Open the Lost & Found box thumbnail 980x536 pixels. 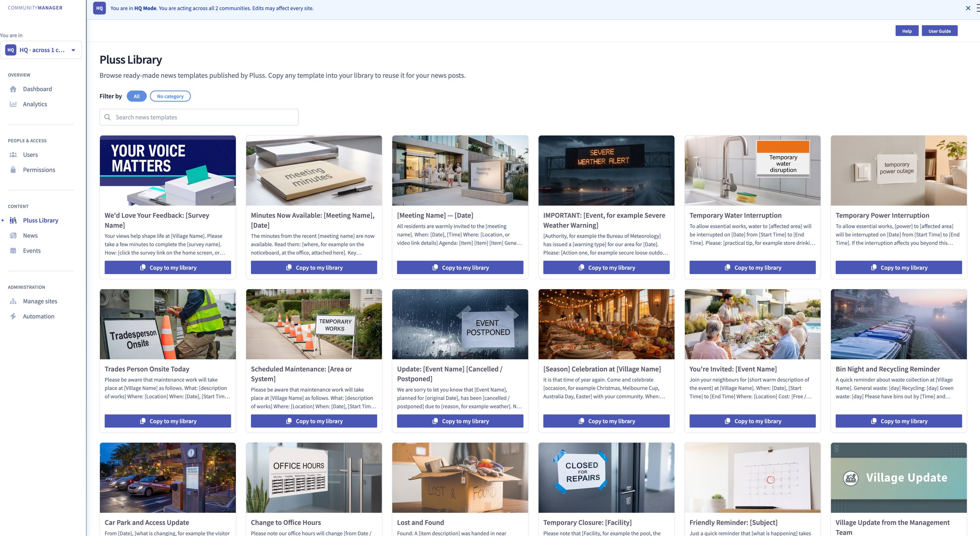[x=460, y=478]
